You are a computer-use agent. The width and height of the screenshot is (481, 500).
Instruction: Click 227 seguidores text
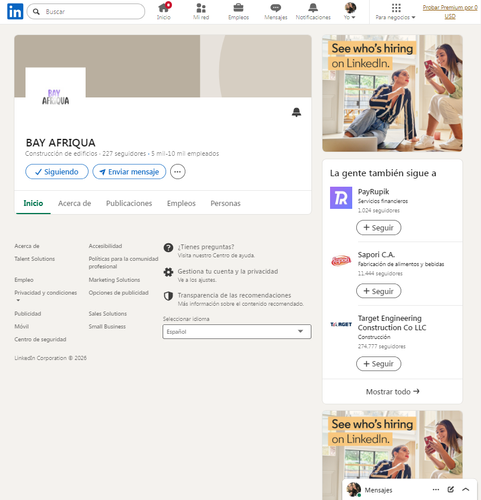pos(124,154)
